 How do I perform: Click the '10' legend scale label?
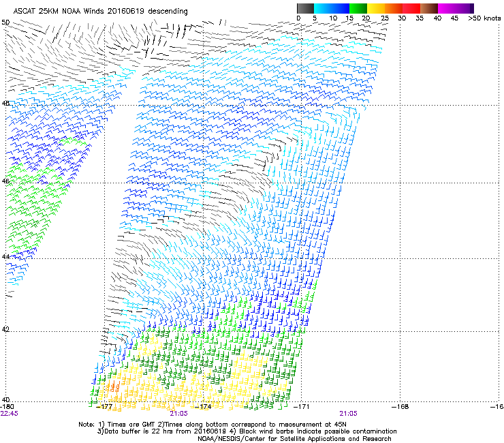pos(333,18)
